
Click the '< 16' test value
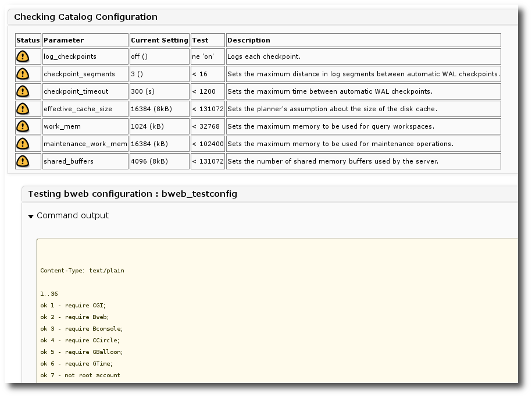(199, 74)
